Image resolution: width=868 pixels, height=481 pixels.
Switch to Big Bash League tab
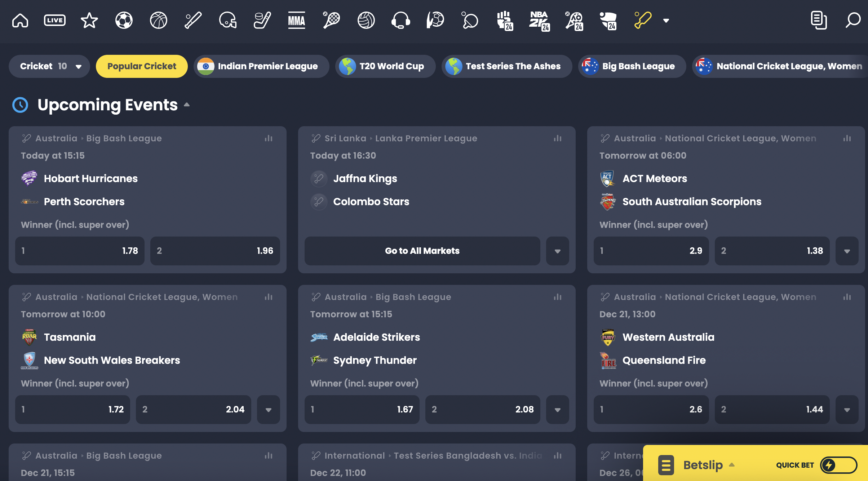click(x=632, y=66)
